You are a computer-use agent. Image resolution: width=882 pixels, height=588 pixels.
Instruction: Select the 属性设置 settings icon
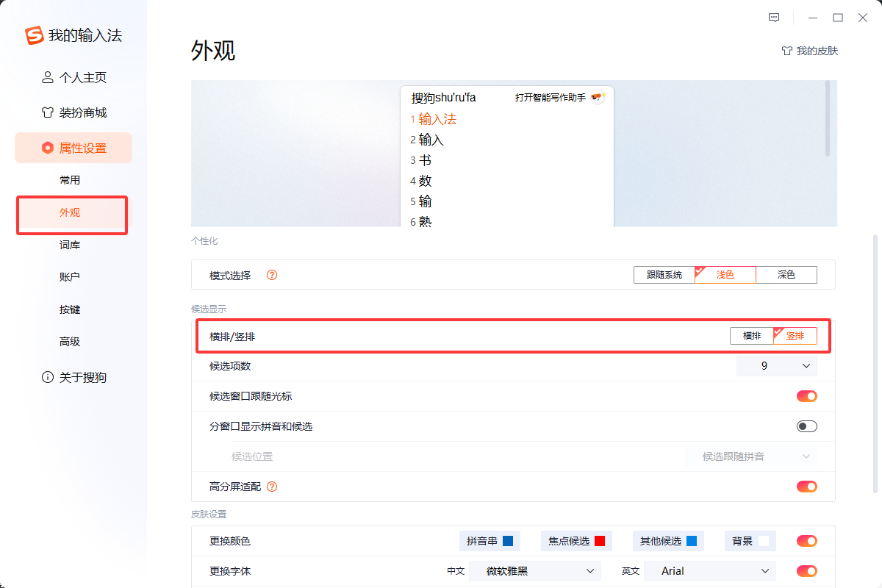(46, 148)
